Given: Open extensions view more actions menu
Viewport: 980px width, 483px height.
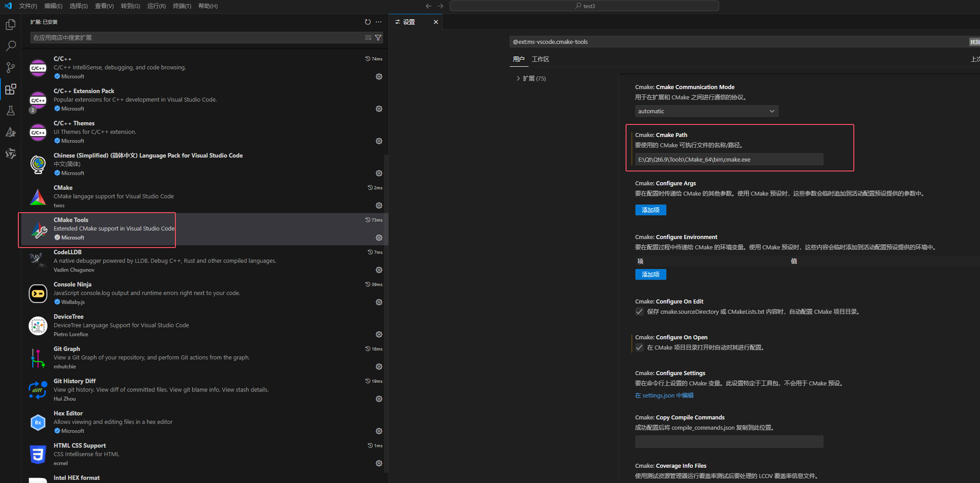Looking at the screenshot, I should coord(379,22).
